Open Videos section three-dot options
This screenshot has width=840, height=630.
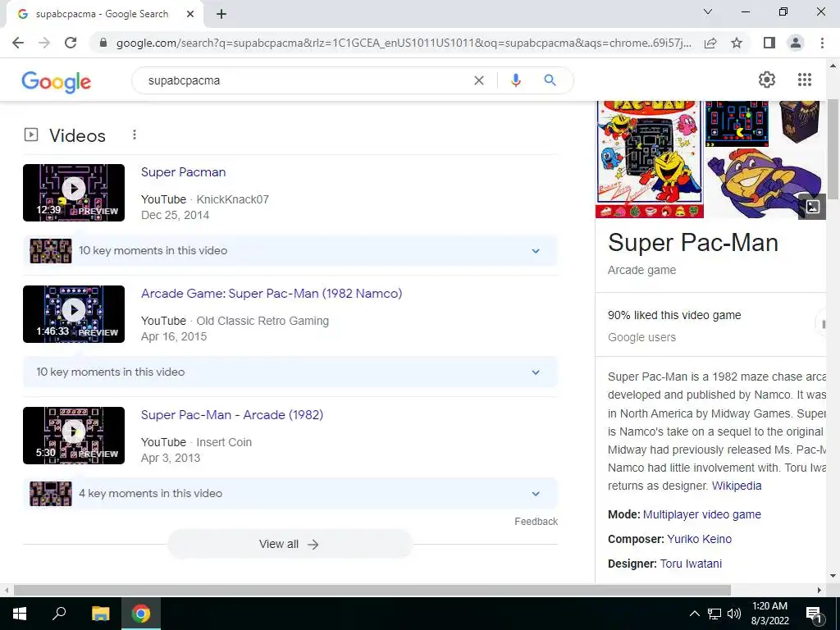(x=135, y=135)
